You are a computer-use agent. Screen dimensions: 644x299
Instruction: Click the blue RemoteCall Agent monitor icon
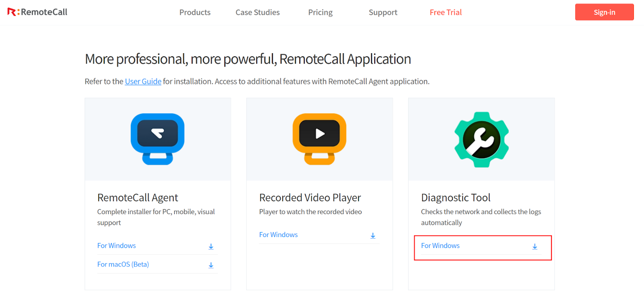coord(157,139)
